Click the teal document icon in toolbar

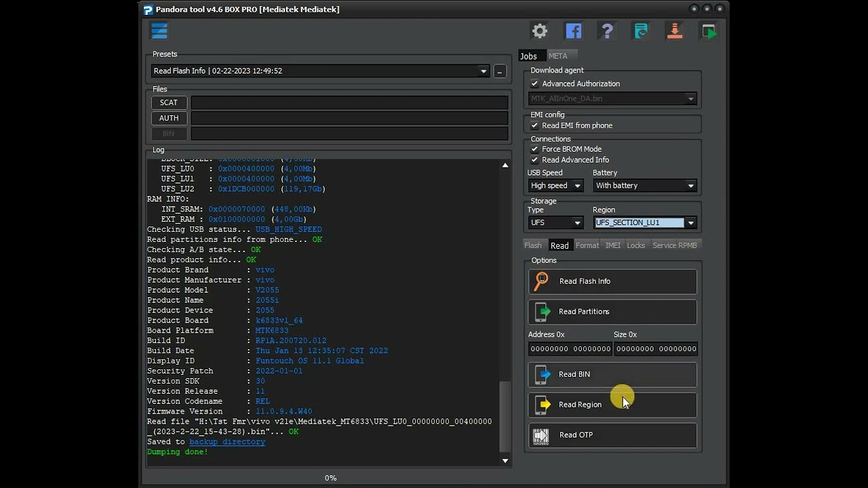(641, 30)
